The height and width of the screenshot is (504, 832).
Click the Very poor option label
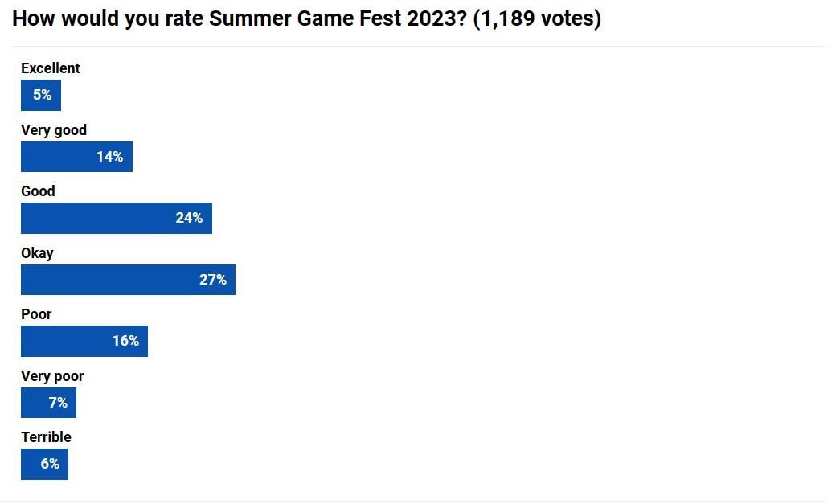(x=52, y=376)
